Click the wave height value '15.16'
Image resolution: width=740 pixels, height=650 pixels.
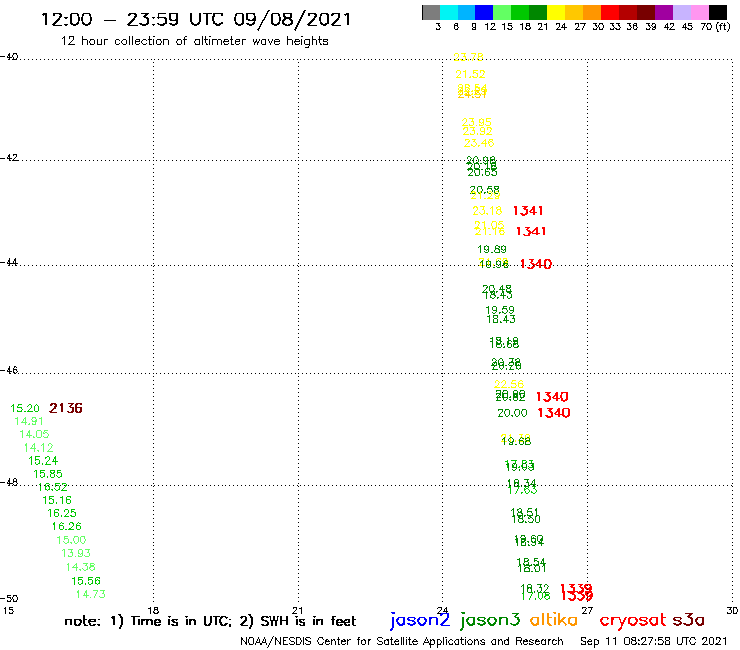tap(57, 500)
